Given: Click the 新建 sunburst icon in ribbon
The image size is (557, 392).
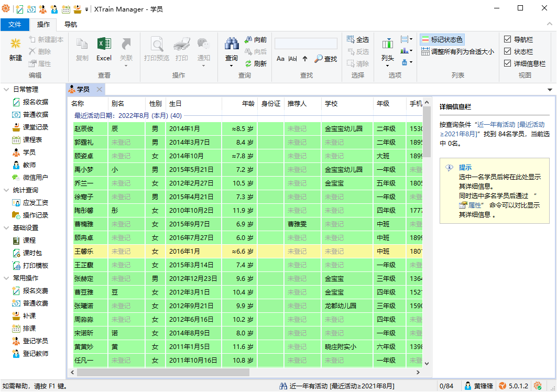Looking at the screenshot, I should (x=15, y=43).
